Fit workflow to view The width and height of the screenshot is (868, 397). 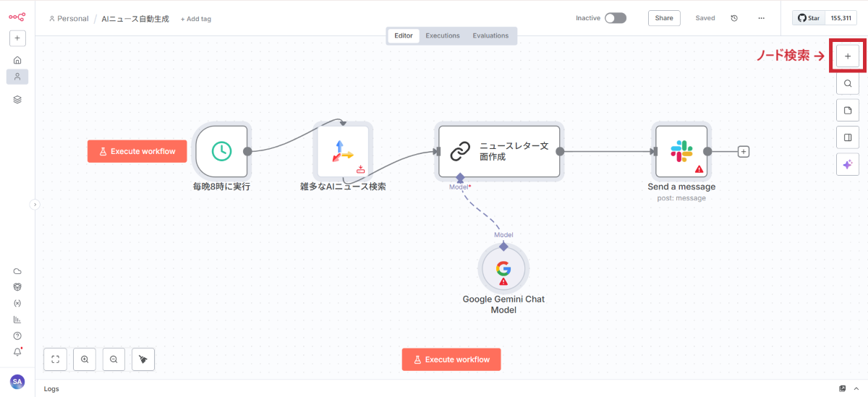[55, 359]
